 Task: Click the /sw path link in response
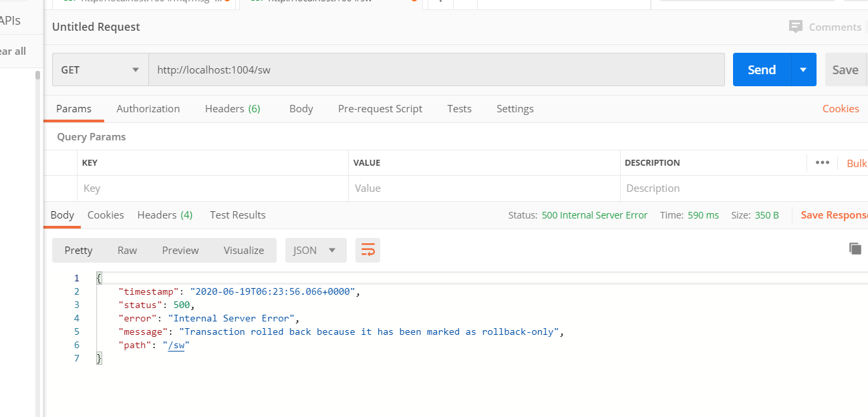[x=177, y=345]
